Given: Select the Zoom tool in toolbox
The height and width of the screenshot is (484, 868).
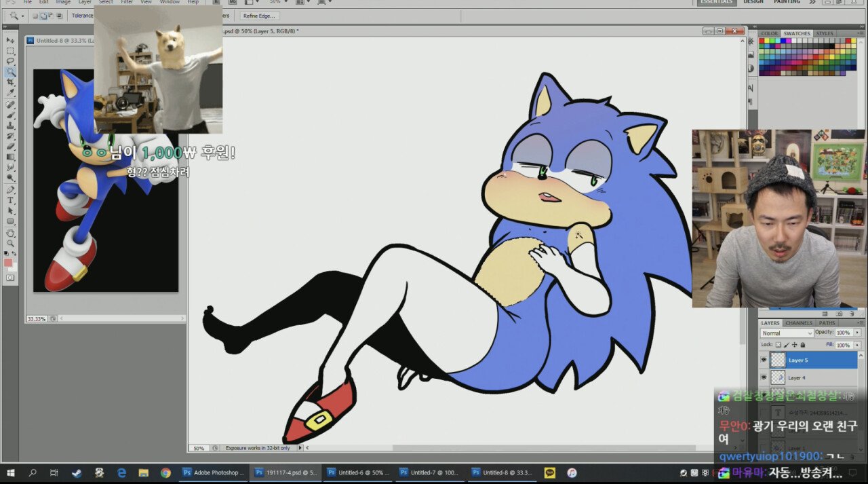Looking at the screenshot, I should [x=11, y=243].
